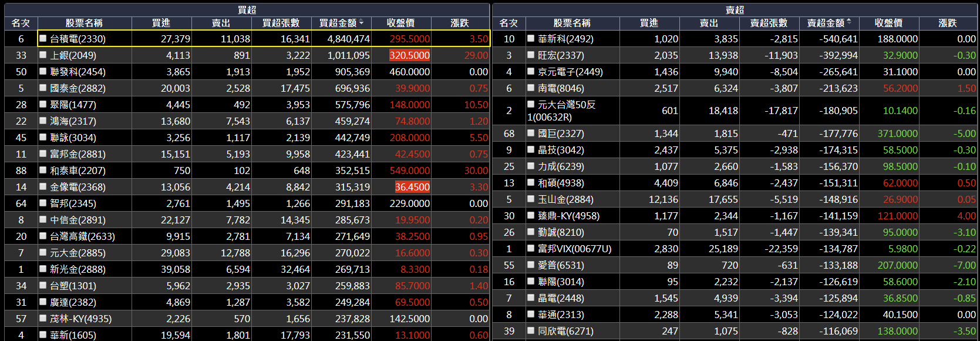980x341 pixels.
Task: Click 買超 table's 漲跌 column header
Action: point(460,23)
